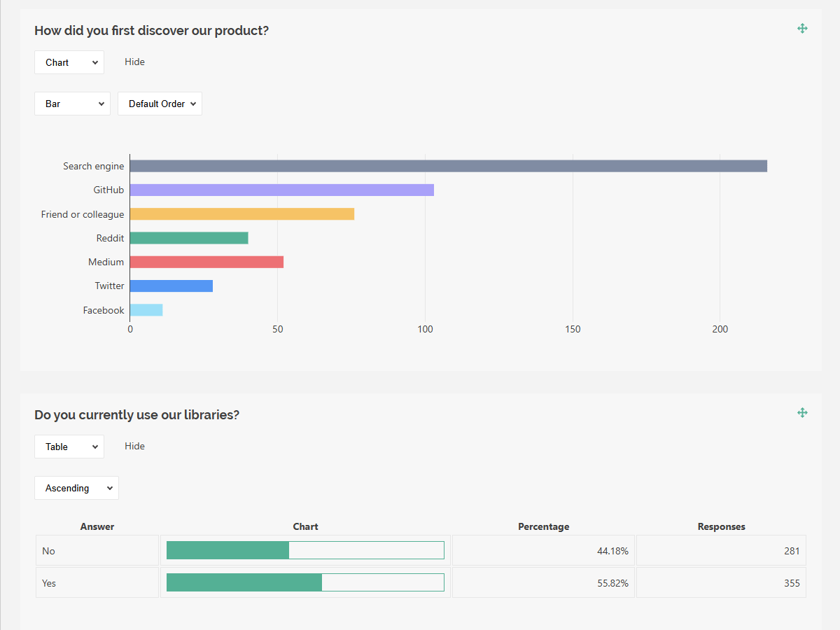Image resolution: width=840 pixels, height=630 pixels.
Task: Click the 'Answer' column header
Action: point(97,526)
